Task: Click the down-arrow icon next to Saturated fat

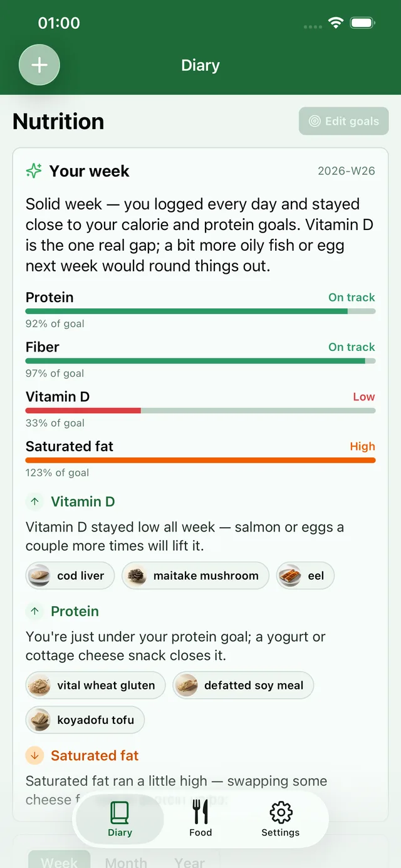Action: pyautogui.click(x=35, y=755)
